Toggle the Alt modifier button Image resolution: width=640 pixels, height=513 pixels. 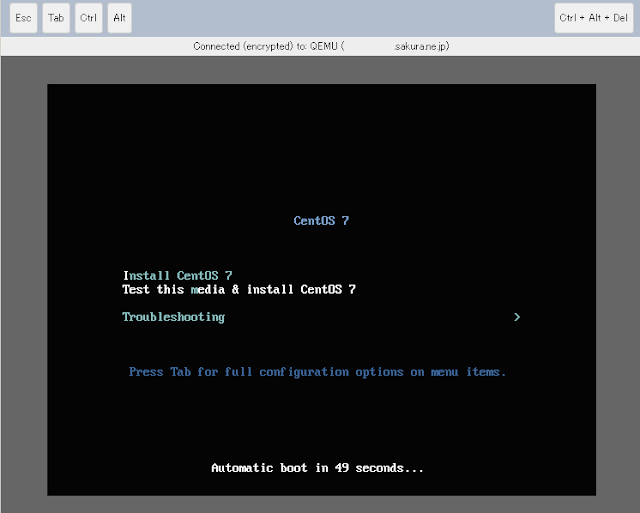pyautogui.click(x=120, y=18)
